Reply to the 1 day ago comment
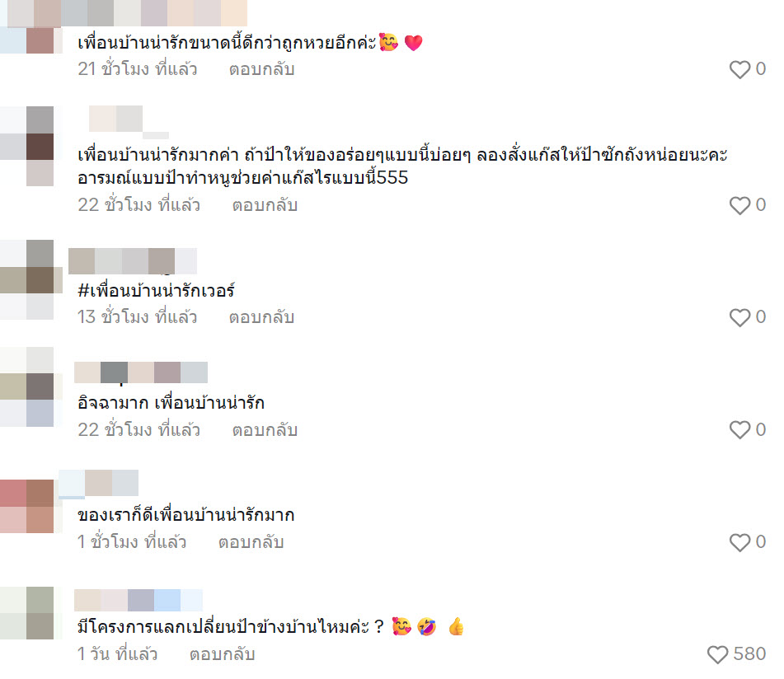Screen dimensions: 784x679 222,654
